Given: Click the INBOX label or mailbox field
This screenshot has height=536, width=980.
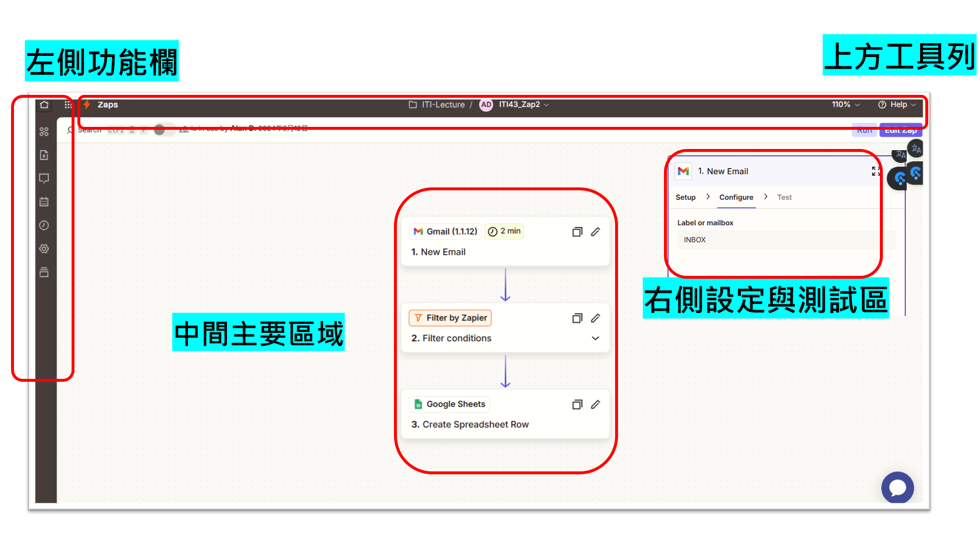Looking at the screenshot, I should pos(785,240).
